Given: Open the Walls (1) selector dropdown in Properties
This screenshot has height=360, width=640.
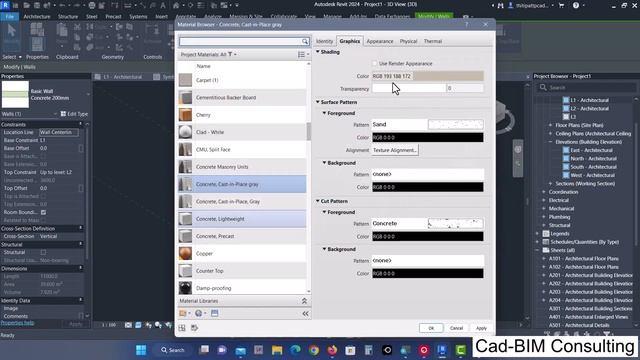Looking at the screenshot, I should point(55,114).
